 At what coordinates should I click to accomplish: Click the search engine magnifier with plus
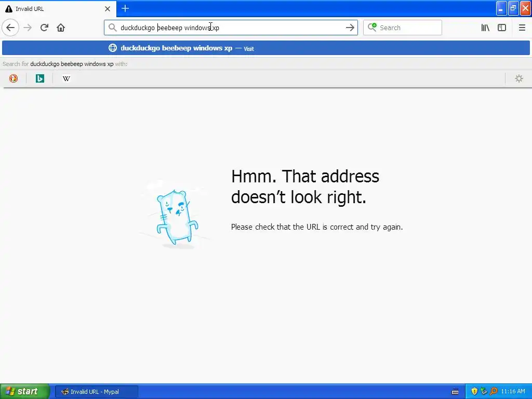coord(372,27)
